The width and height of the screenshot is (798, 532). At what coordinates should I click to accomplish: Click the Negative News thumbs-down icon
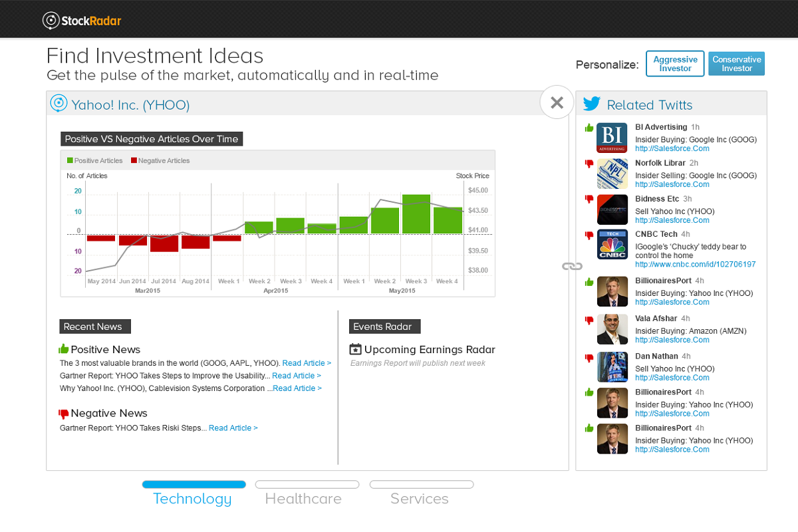point(64,414)
